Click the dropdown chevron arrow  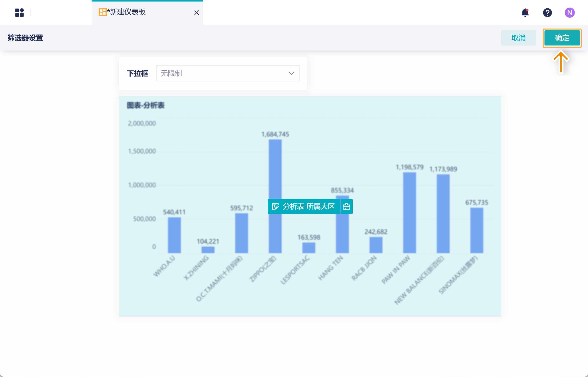click(x=291, y=73)
